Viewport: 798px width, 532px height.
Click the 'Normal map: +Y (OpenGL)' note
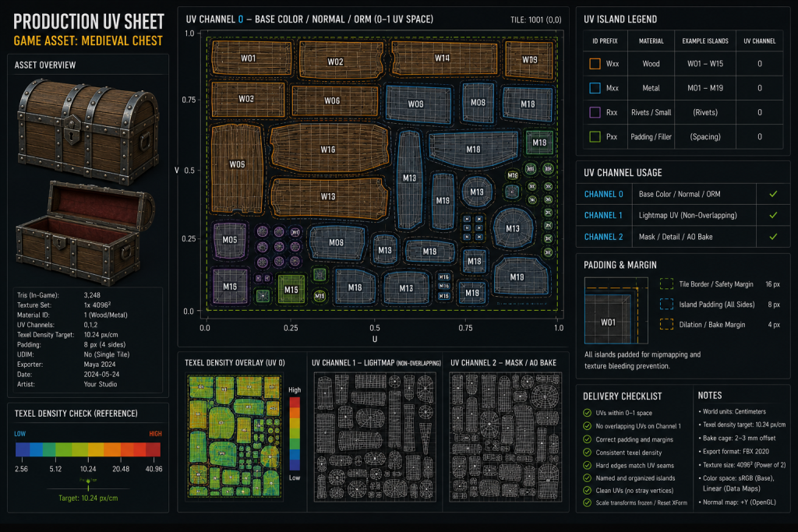739,502
